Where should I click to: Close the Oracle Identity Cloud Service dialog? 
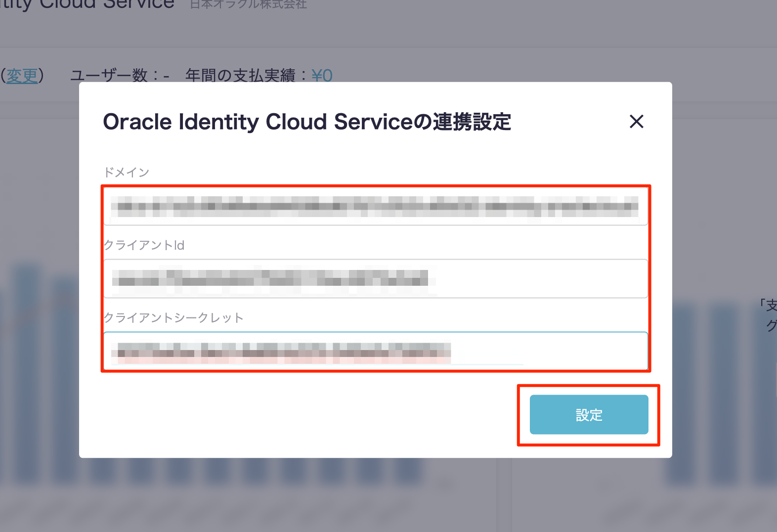[636, 121]
